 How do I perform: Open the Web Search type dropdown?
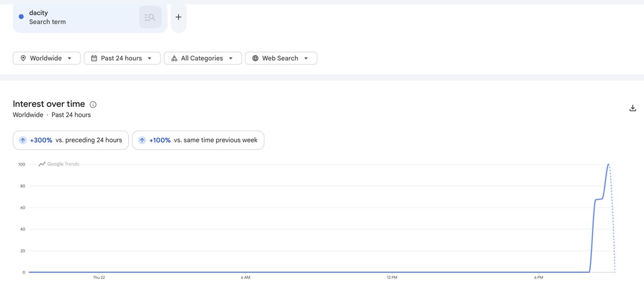(x=281, y=58)
